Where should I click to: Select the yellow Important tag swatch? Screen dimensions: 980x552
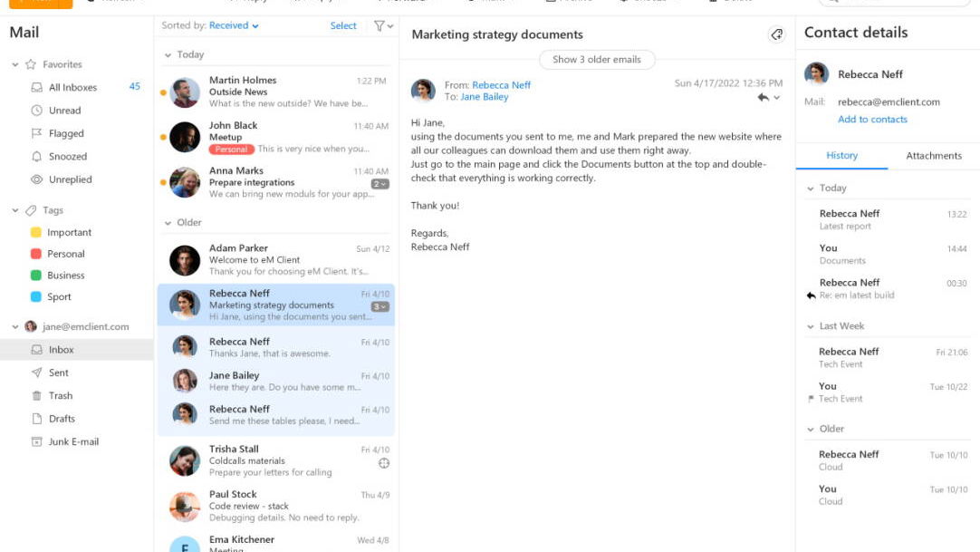36,233
